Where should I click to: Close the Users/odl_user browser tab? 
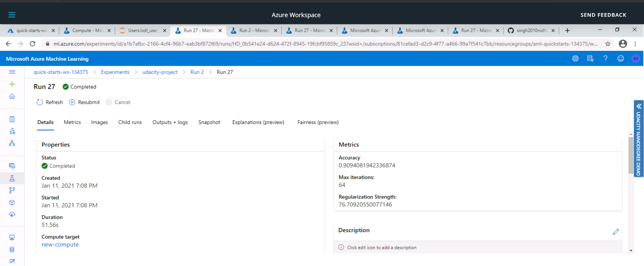point(164,30)
